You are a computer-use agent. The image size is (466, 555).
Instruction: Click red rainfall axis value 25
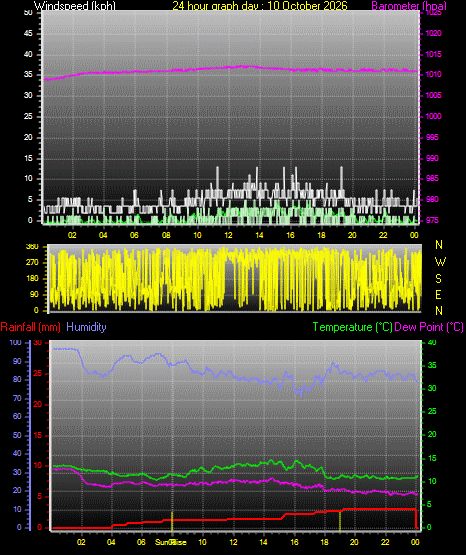coord(38,374)
